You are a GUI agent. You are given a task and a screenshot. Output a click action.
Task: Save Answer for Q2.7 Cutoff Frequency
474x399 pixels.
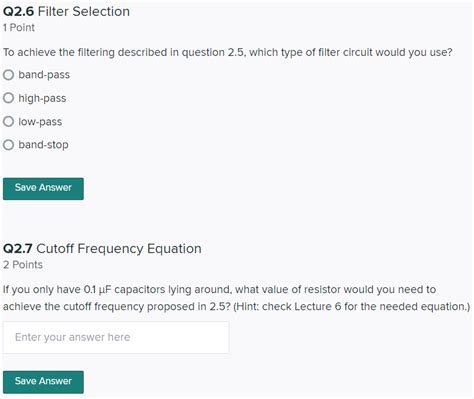tap(43, 382)
